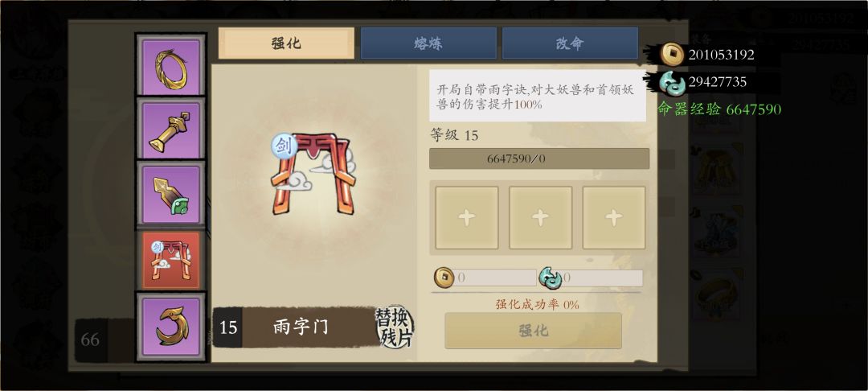868x391 pixels.
Task: Switch to the 强化 tab
Action: click(286, 43)
